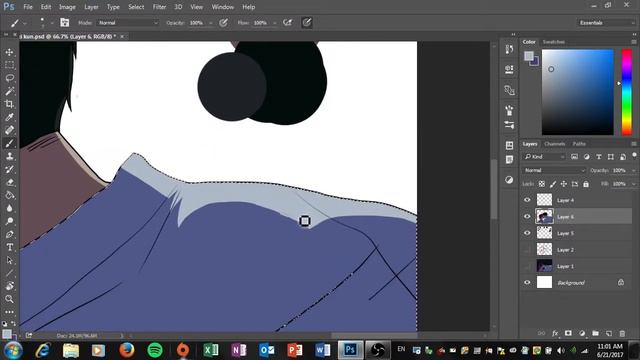Create a new layer
The height and width of the screenshot is (360, 640).
point(609,333)
